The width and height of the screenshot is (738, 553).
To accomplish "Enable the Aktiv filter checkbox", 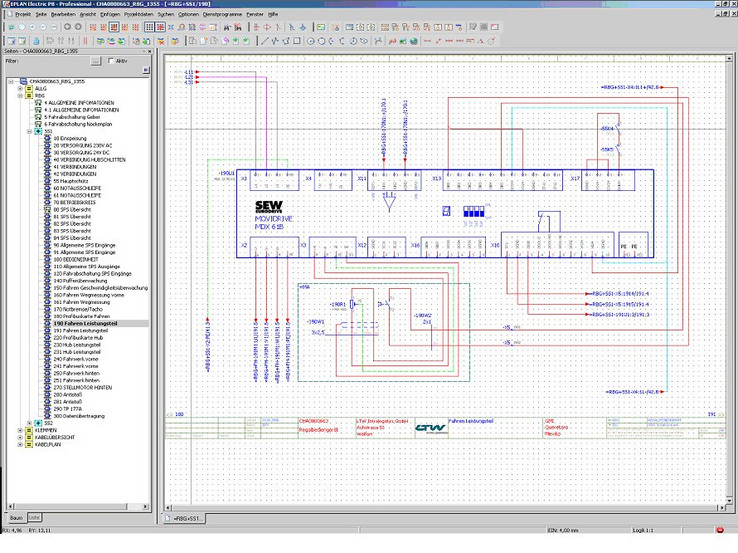I will click(110, 61).
